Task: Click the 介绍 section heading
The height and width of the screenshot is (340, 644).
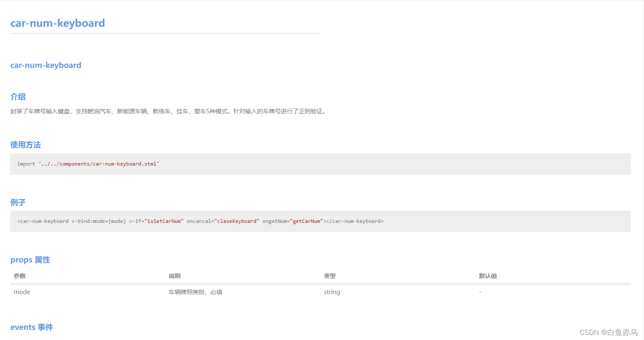Action: [18, 97]
